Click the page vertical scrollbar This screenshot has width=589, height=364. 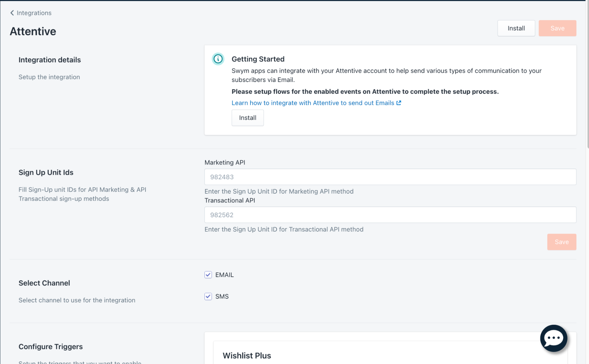pos(588,74)
